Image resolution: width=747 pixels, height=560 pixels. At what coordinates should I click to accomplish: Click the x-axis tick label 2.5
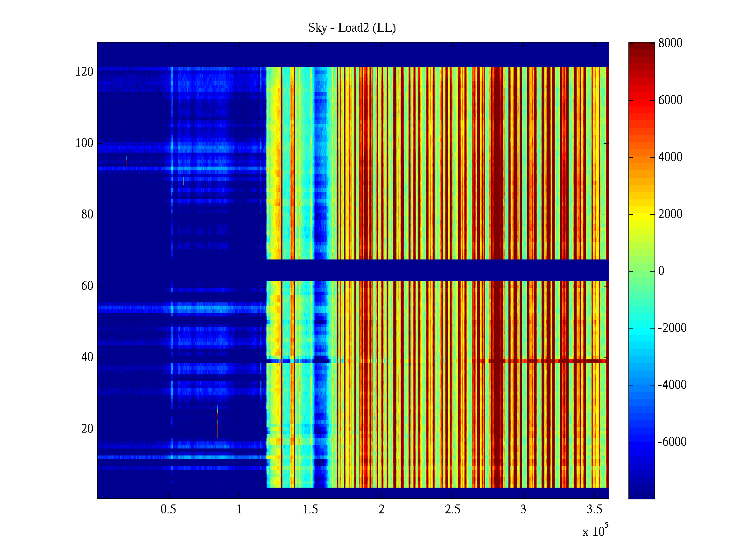click(452, 510)
